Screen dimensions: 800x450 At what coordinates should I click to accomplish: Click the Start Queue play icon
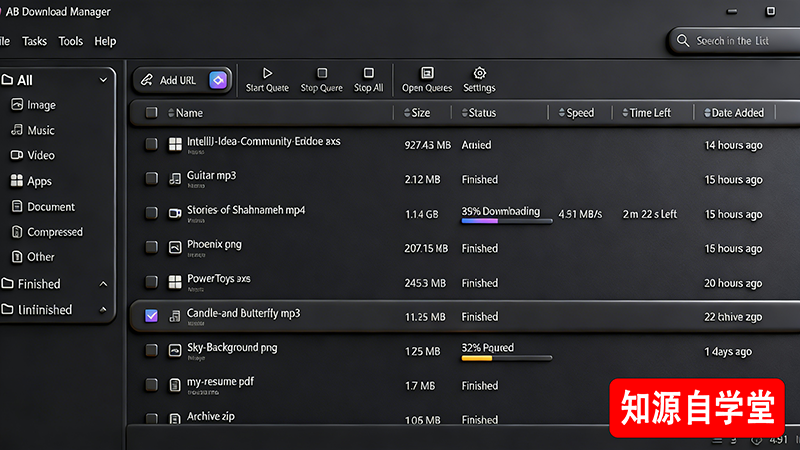click(x=267, y=73)
